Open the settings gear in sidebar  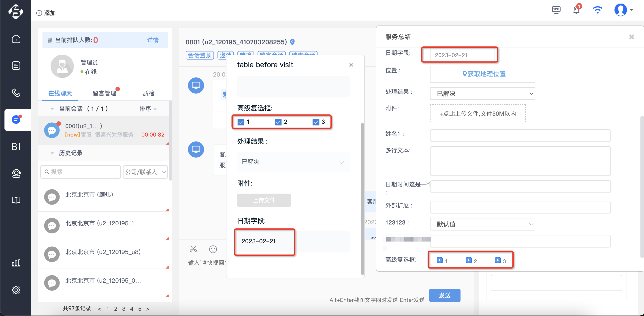(16, 290)
